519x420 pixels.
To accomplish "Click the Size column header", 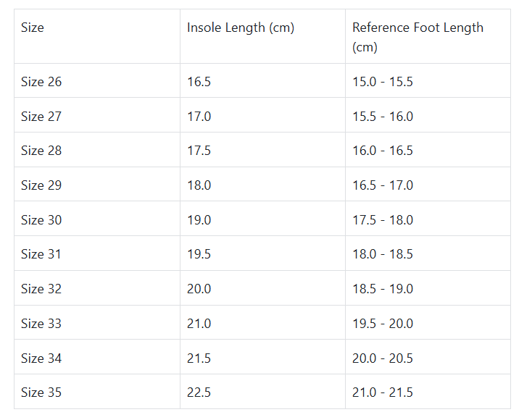I will tap(33, 28).
